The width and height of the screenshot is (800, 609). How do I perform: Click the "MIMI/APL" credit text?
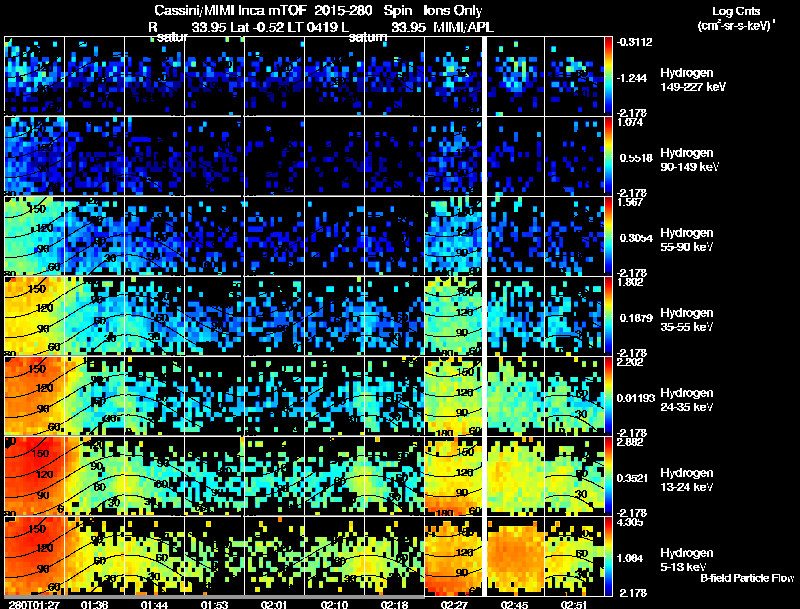pyautogui.click(x=463, y=28)
